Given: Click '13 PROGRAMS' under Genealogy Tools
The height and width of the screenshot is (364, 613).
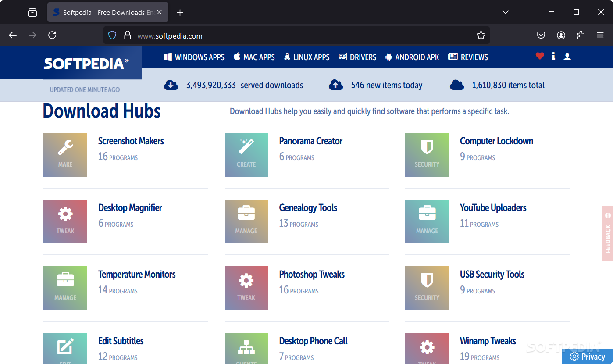Looking at the screenshot, I should pyautogui.click(x=299, y=223).
